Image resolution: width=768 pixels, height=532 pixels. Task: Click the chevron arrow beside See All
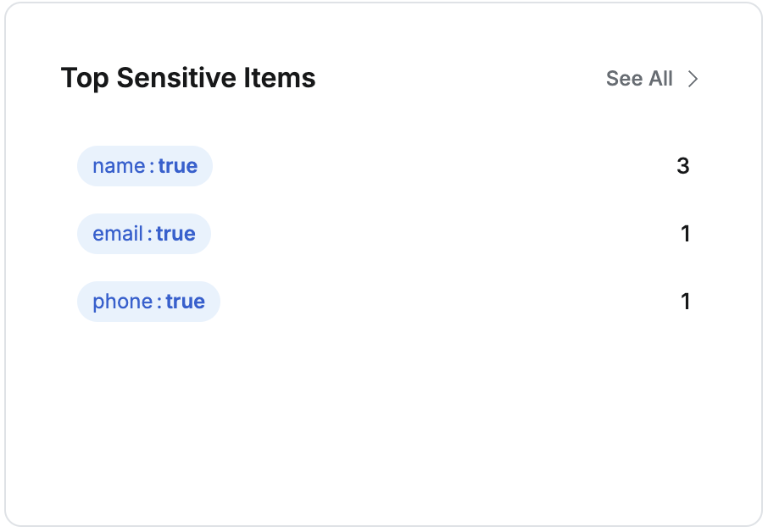[693, 79]
